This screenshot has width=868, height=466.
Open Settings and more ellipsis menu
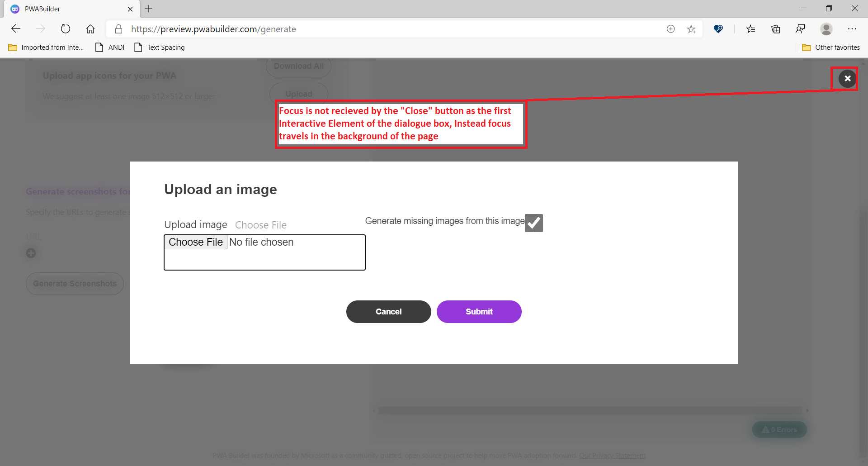click(x=853, y=29)
